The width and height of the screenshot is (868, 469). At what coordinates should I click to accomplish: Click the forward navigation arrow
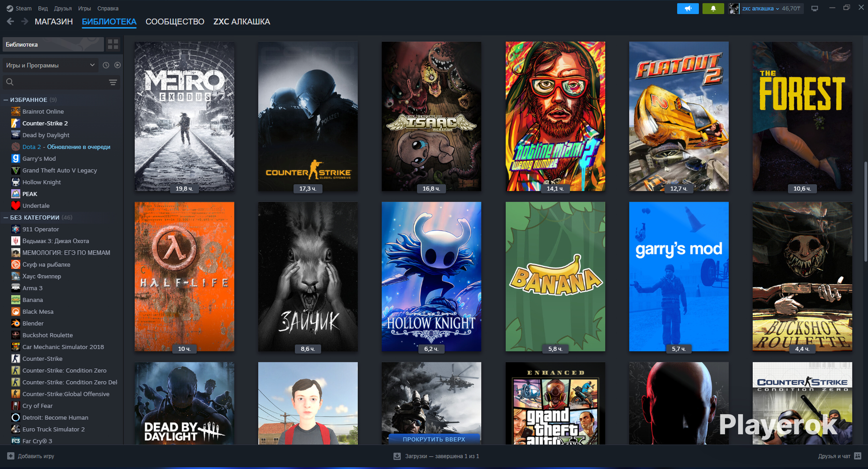25,22
